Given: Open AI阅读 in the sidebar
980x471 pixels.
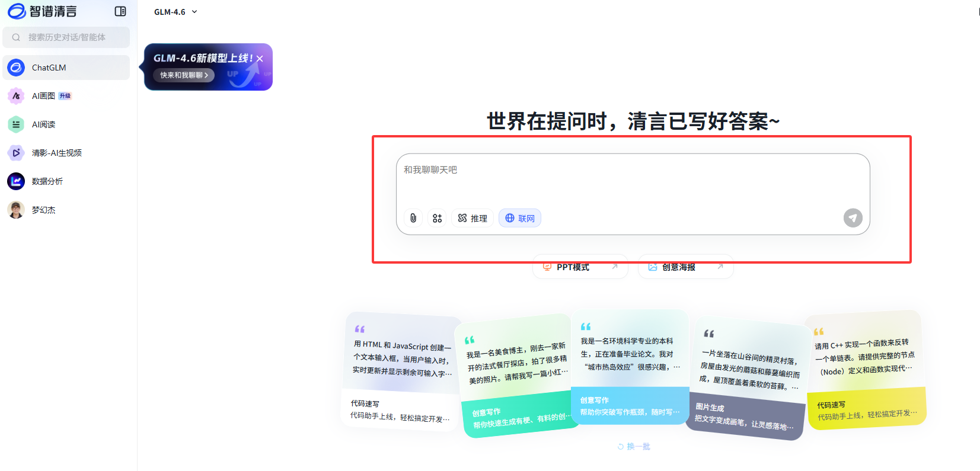Looking at the screenshot, I should click(66, 124).
